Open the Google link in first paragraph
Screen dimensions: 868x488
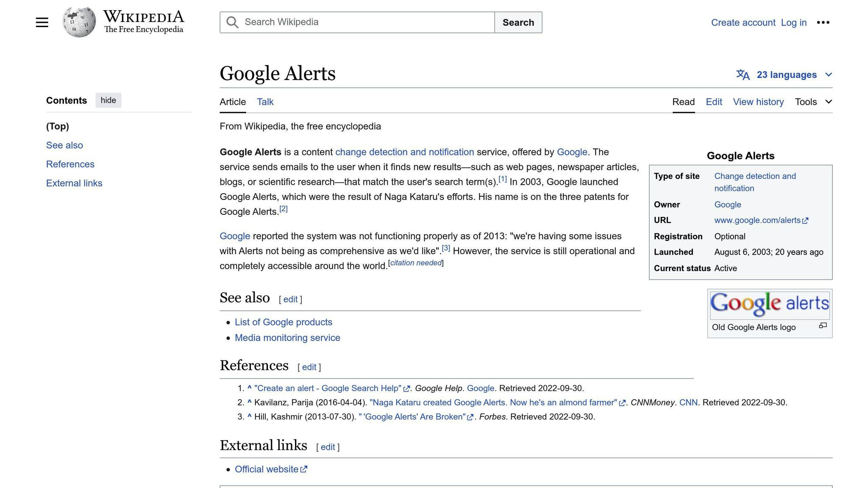tap(572, 152)
